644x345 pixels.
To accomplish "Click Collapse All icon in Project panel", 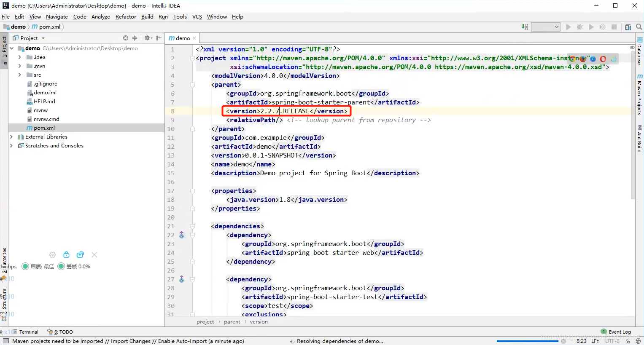I will click(135, 38).
